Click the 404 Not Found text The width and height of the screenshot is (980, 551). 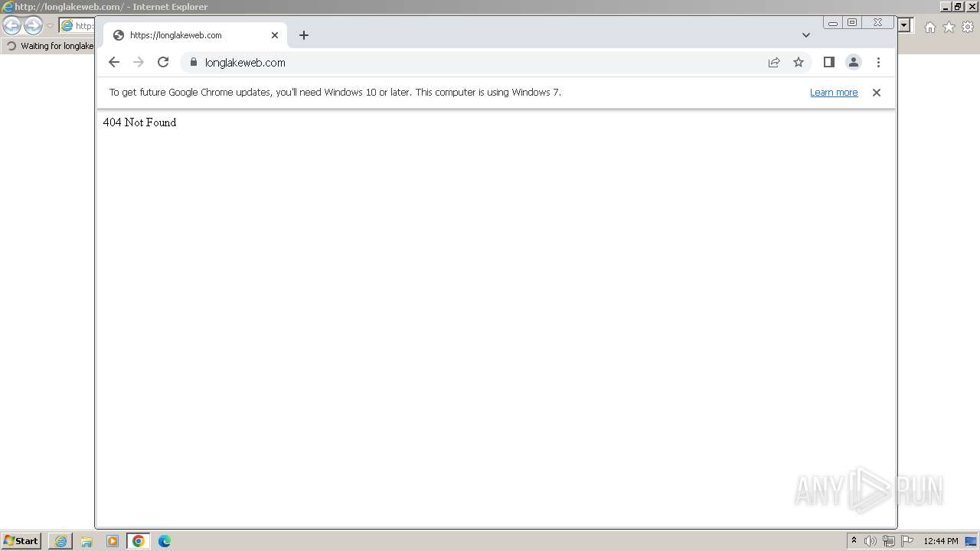pyautogui.click(x=139, y=122)
